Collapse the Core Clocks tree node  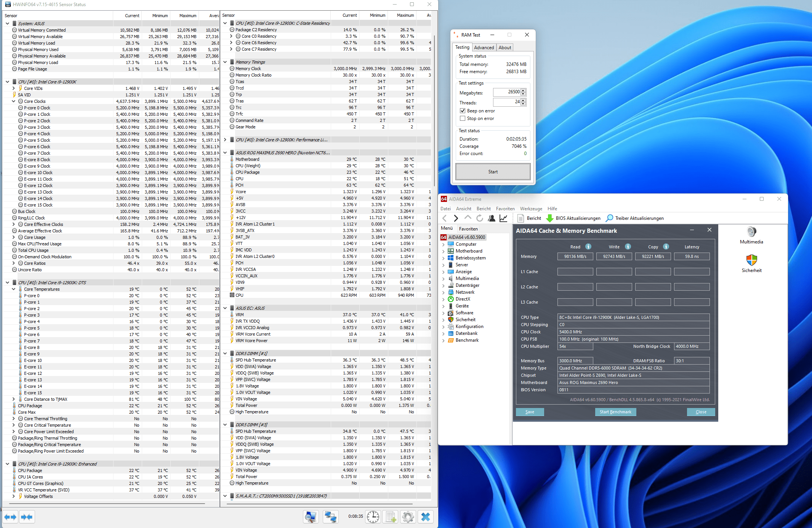(14, 101)
